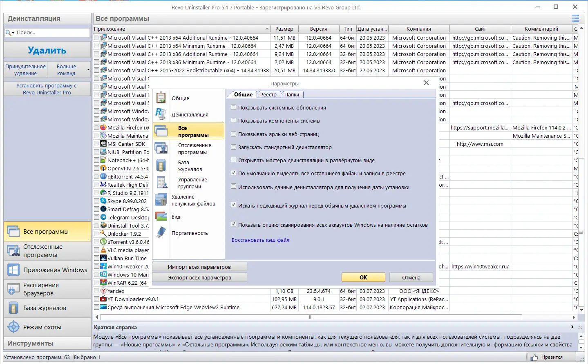Activate Режим охоты crosshair icon

13,327
